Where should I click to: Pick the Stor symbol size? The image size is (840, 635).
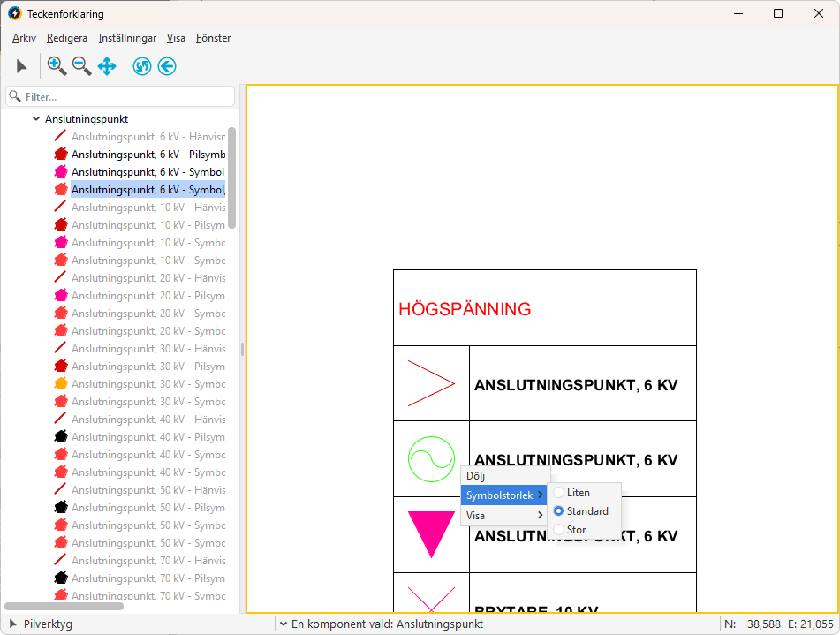coord(576,530)
